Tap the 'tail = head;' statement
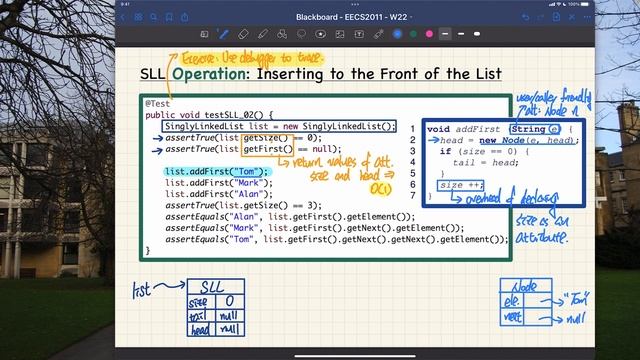The image size is (640, 360). [x=486, y=162]
